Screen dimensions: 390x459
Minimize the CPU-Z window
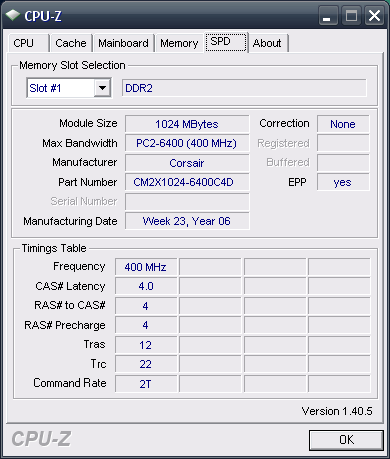pyautogui.click(x=327, y=15)
